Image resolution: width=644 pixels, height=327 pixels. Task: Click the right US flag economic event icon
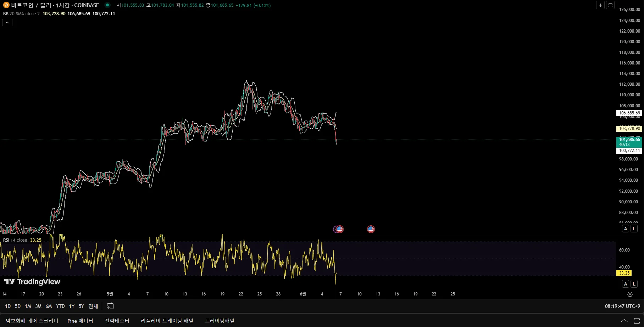pyautogui.click(x=371, y=229)
